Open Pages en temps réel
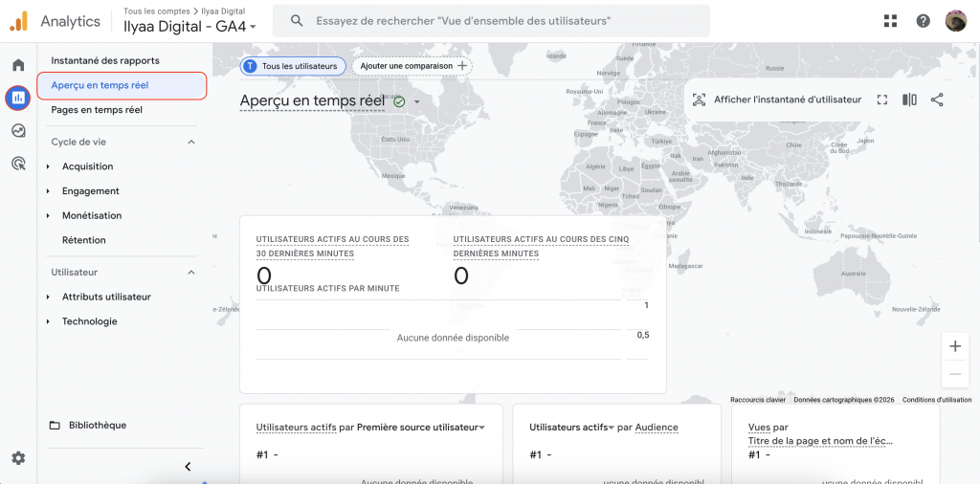 pos(97,110)
